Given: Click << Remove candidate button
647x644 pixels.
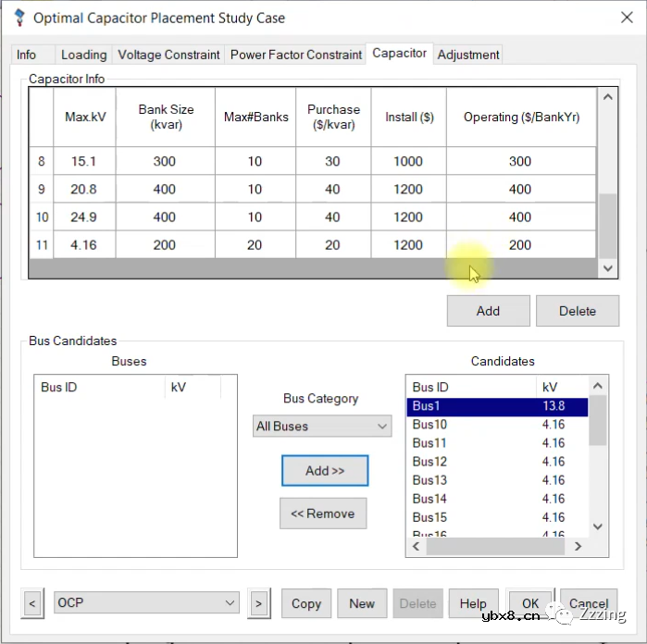Looking at the screenshot, I should click(x=323, y=514).
